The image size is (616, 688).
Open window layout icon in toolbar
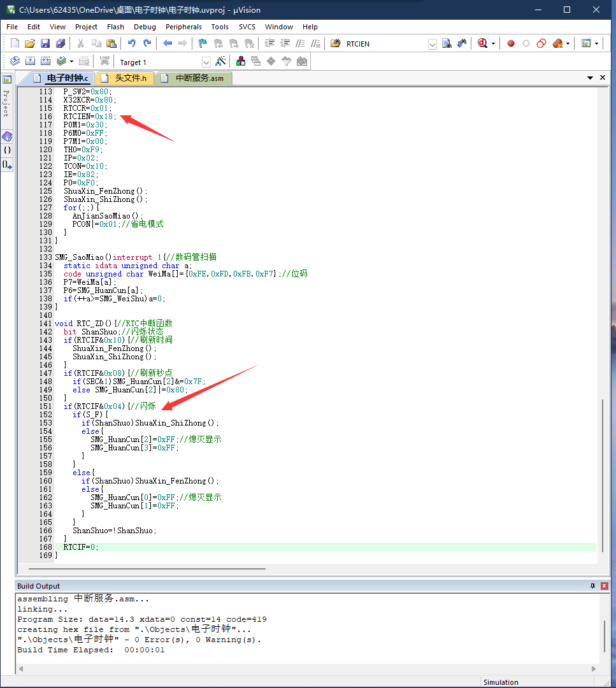click(x=585, y=43)
